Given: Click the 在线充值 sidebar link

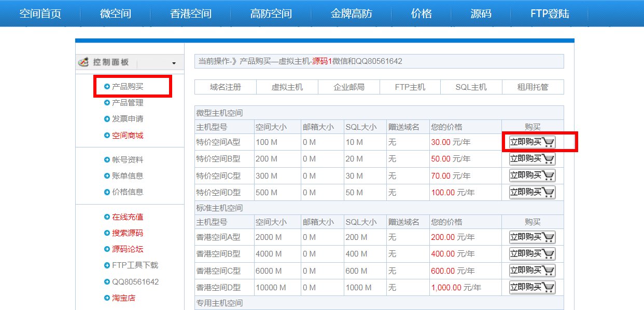Looking at the screenshot, I should [x=128, y=217].
